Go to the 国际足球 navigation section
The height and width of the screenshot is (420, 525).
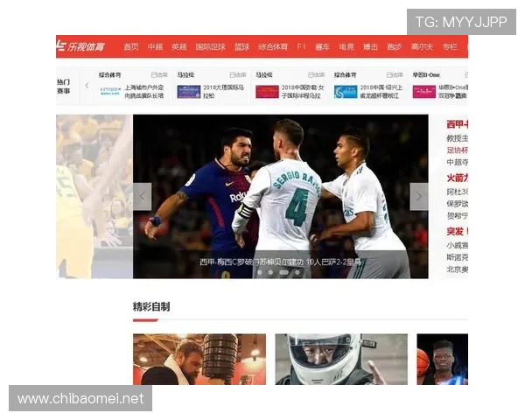click(210, 46)
